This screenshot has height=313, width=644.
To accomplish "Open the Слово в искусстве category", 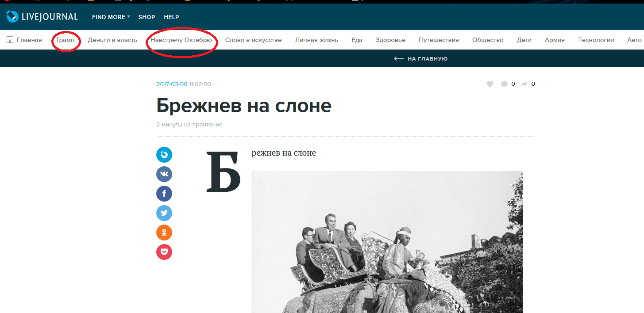I will click(253, 40).
